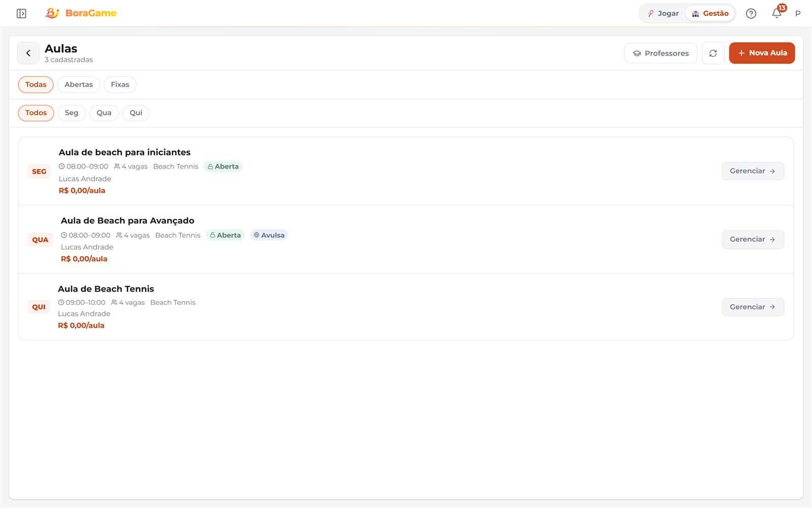This screenshot has height=508, width=812.
Task: Open the Aula de Beach para Avançado title
Action: (127, 220)
